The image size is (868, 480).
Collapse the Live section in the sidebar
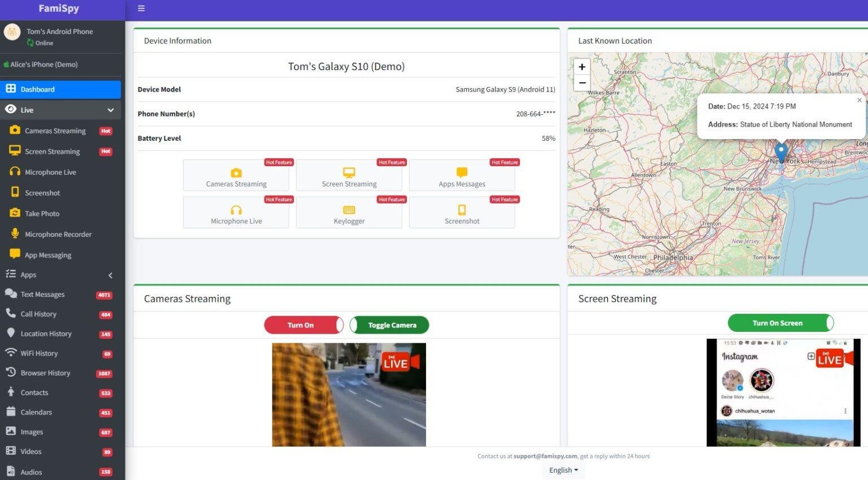110,110
